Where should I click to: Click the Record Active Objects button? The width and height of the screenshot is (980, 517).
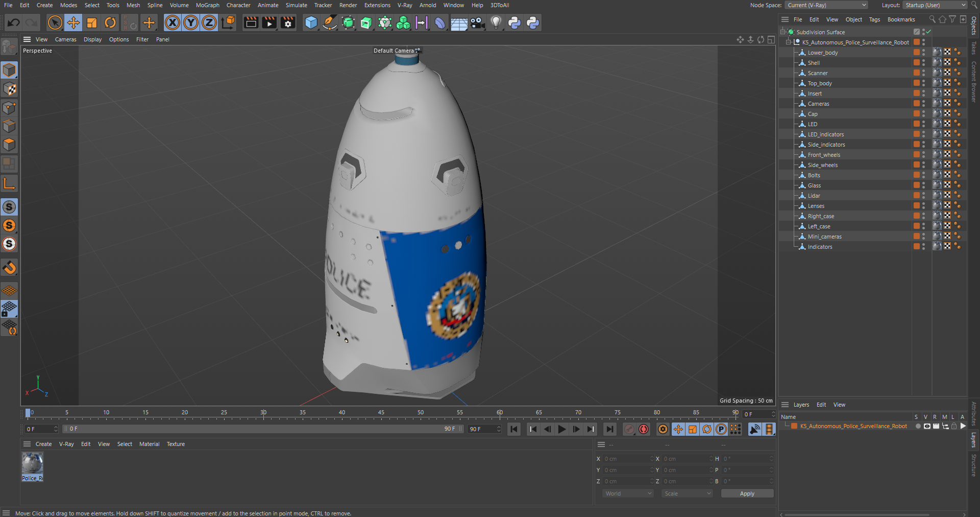[629, 429]
